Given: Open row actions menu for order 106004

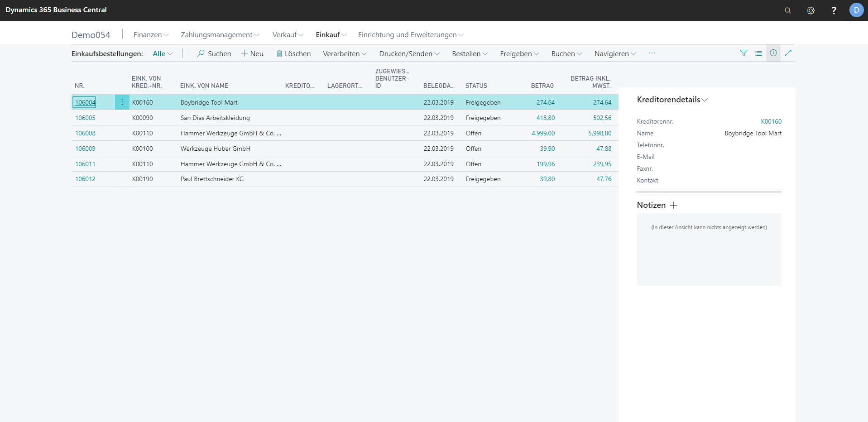Looking at the screenshot, I should 122,102.
